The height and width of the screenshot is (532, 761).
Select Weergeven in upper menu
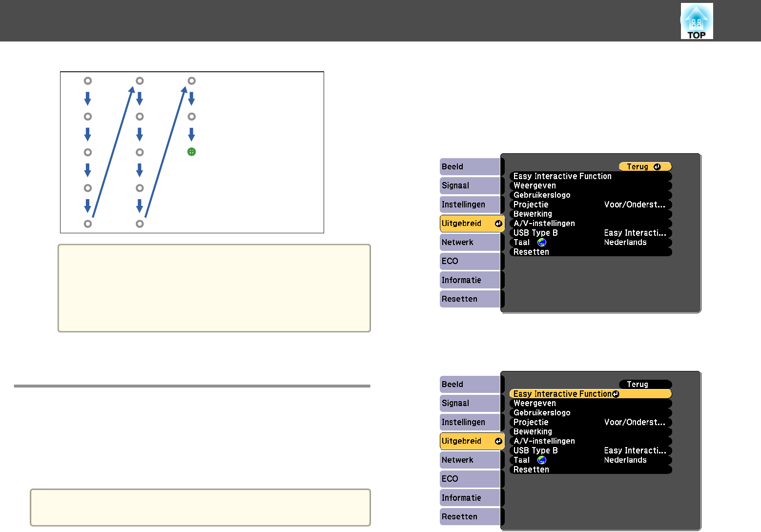pyautogui.click(x=591, y=185)
